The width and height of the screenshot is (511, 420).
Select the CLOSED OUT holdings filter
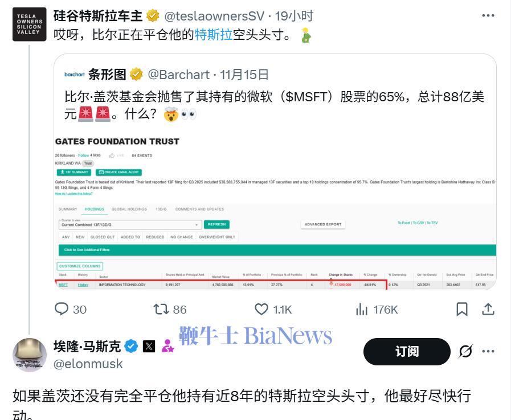click(x=103, y=237)
